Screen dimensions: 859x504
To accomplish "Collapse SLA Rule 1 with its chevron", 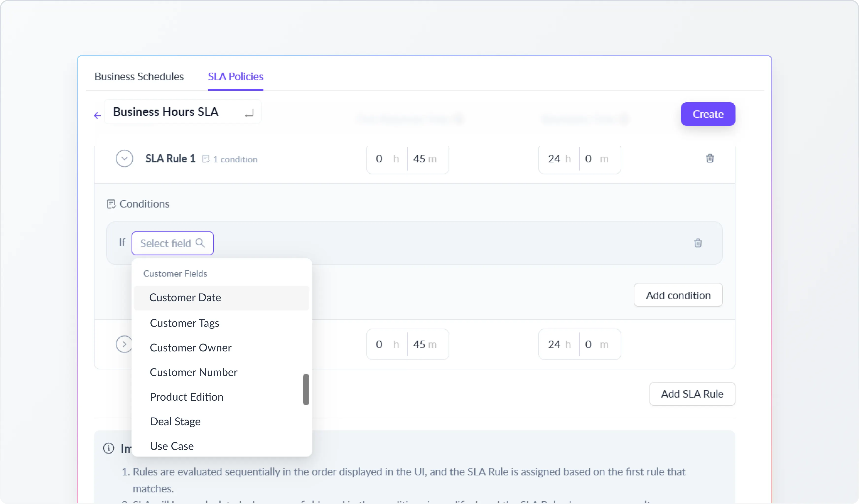I will tap(124, 158).
